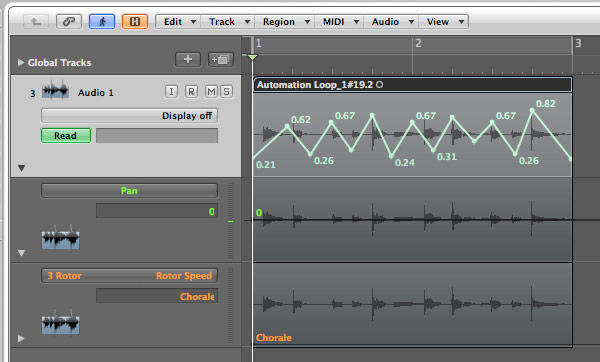Click the green 0 value in Pan lane
This screenshot has width=600, height=362.
259,212
